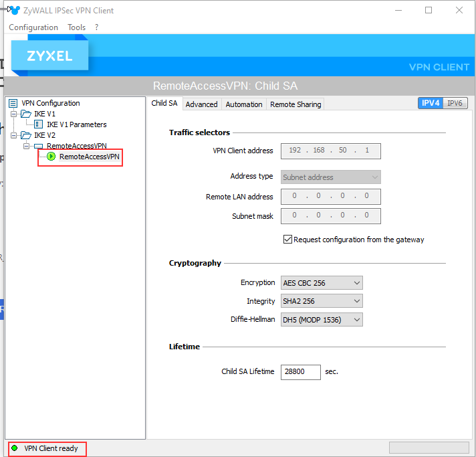Open the Tools menu
The image size is (476, 457).
click(x=77, y=27)
